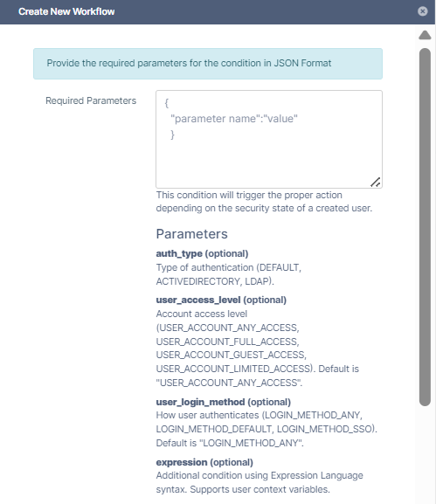Click the LOGIN_METHOD_SSO value text
The height and width of the screenshot is (504, 436).
324,429
